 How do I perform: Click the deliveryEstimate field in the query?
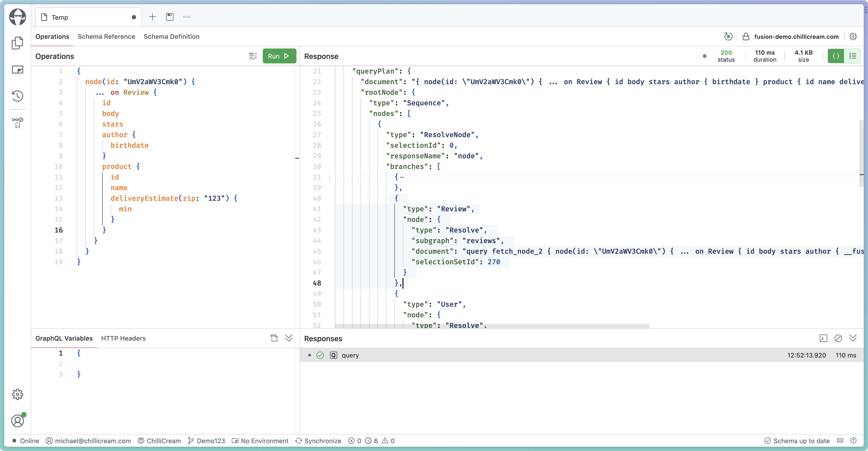(x=144, y=198)
